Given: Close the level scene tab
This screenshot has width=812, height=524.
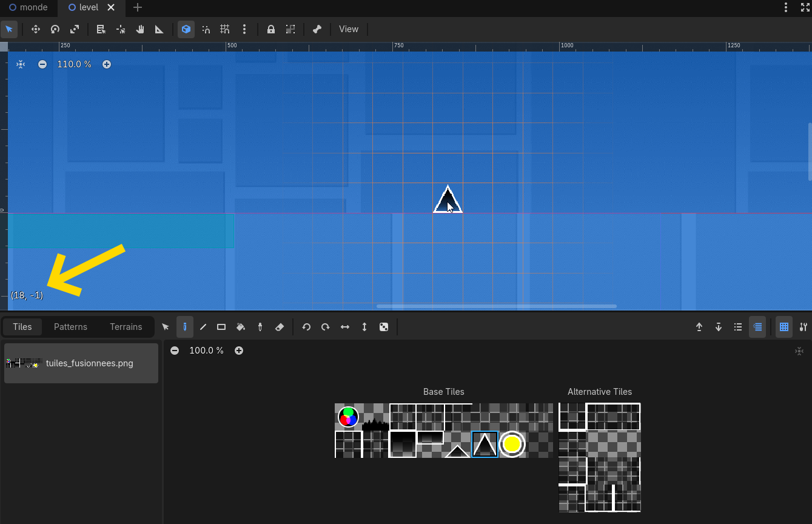Looking at the screenshot, I should [x=110, y=7].
